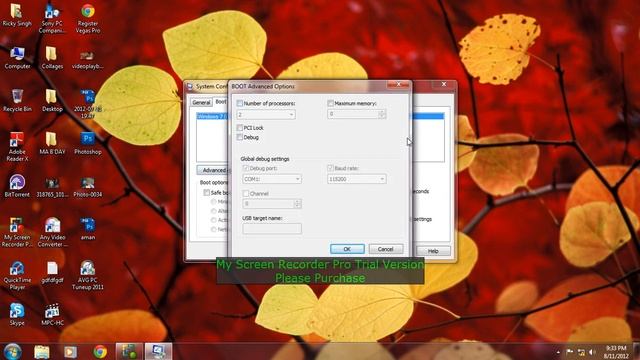640x360 pixels.
Task: Open the Recycle Bin
Action: [17, 100]
